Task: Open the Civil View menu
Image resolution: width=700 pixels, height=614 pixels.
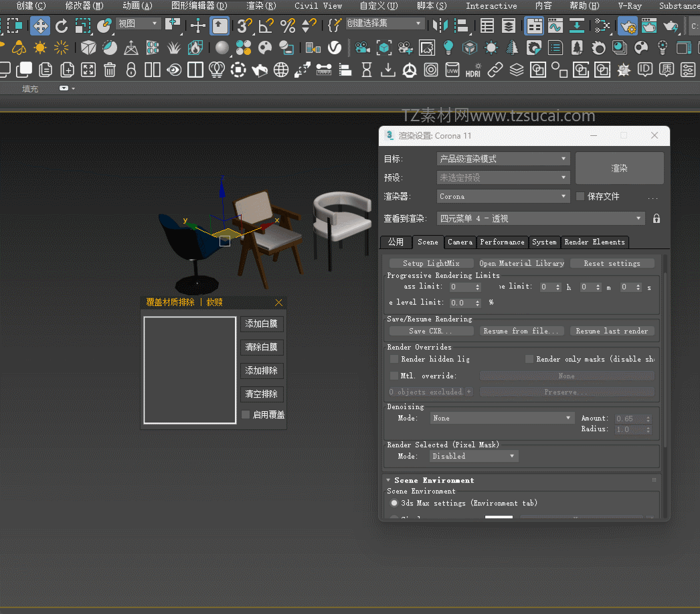Action: (318, 6)
